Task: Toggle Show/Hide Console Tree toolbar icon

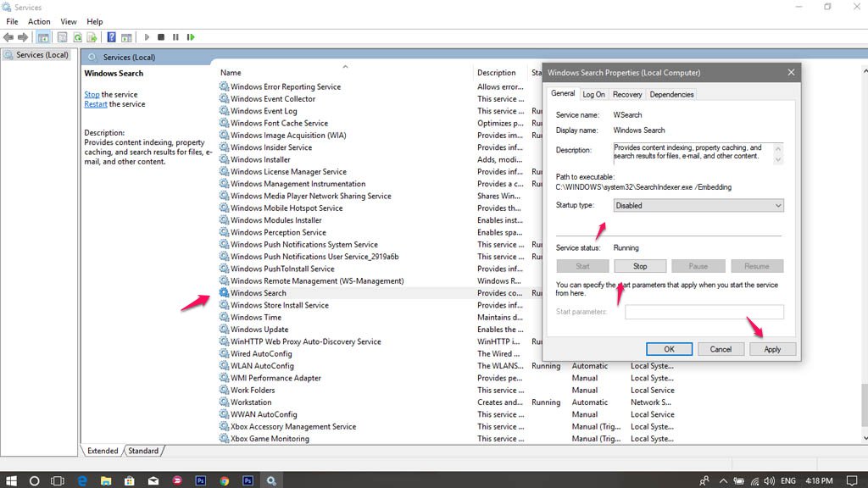Action: pyautogui.click(x=43, y=37)
